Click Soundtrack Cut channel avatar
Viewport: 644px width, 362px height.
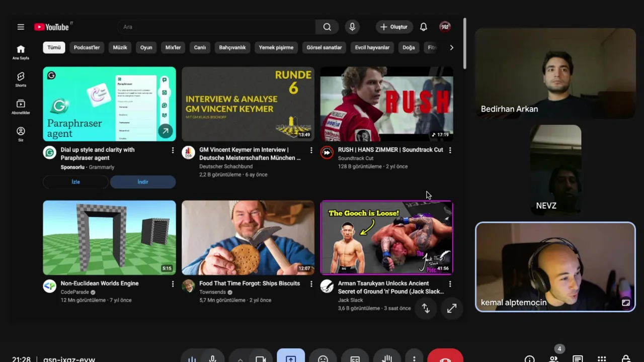click(x=327, y=152)
